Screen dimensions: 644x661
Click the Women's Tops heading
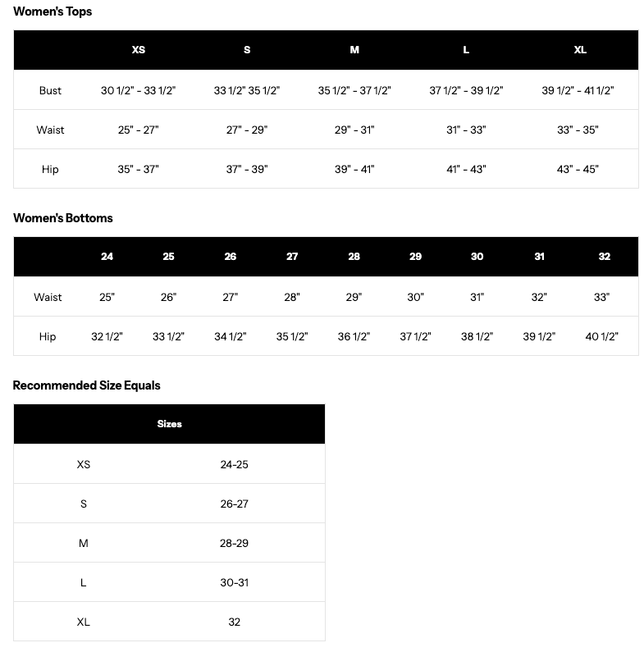pyautogui.click(x=53, y=11)
